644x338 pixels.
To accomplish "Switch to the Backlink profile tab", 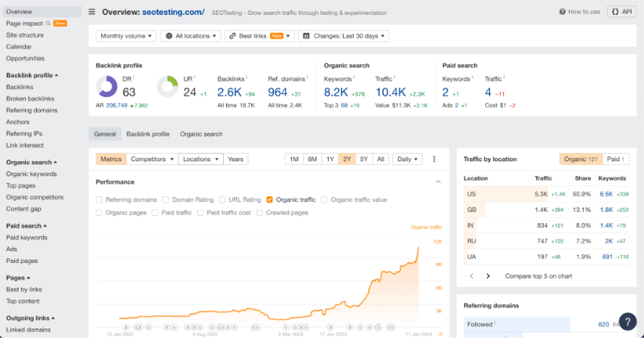I will [148, 134].
